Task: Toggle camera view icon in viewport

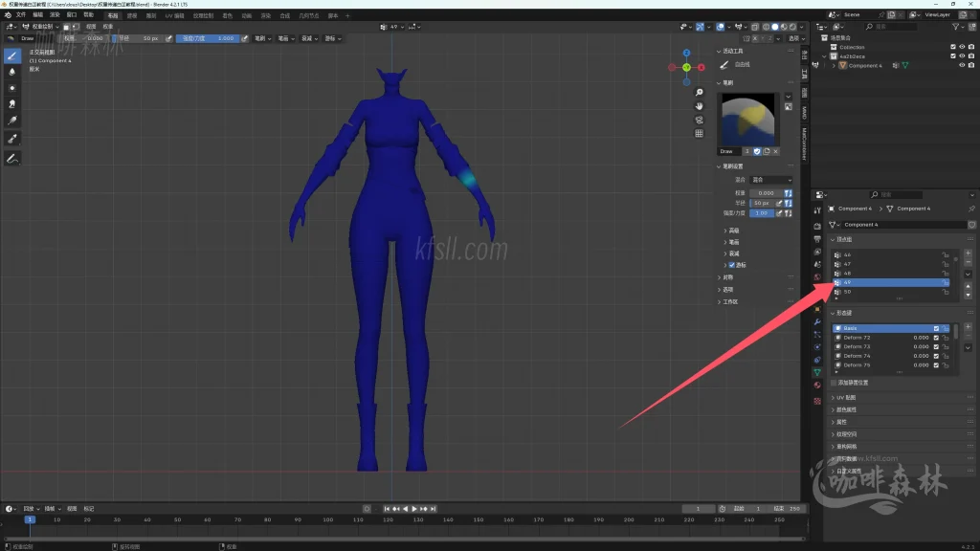Action: [699, 120]
